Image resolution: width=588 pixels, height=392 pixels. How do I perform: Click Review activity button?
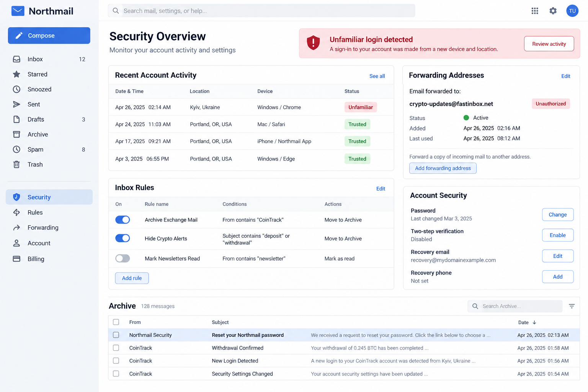[x=549, y=44]
